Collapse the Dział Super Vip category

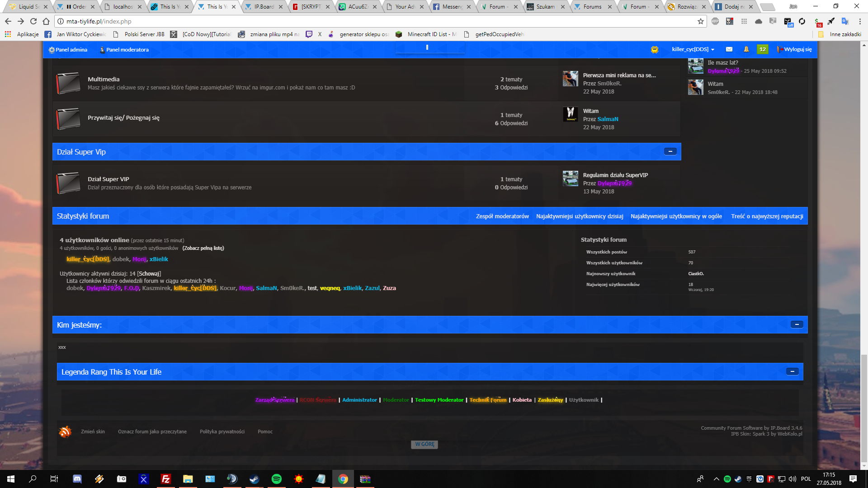(x=670, y=151)
